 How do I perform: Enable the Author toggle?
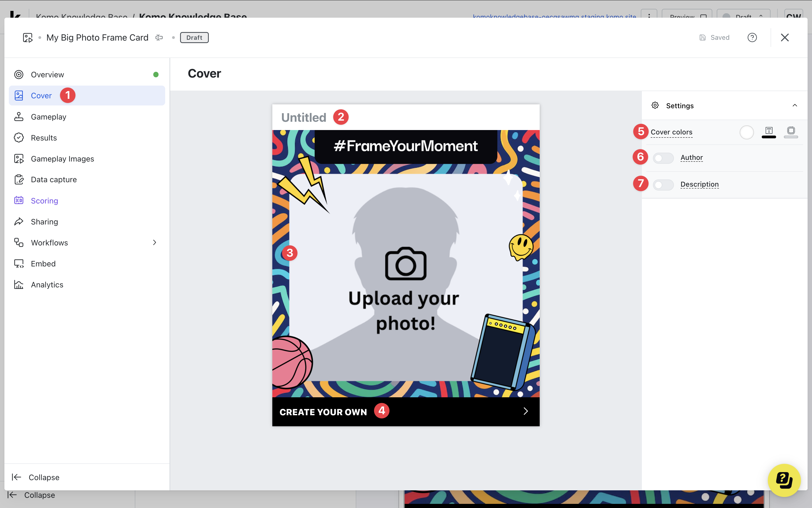(x=663, y=158)
